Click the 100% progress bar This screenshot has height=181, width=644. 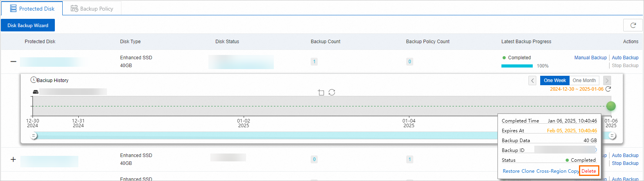click(x=517, y=66)
